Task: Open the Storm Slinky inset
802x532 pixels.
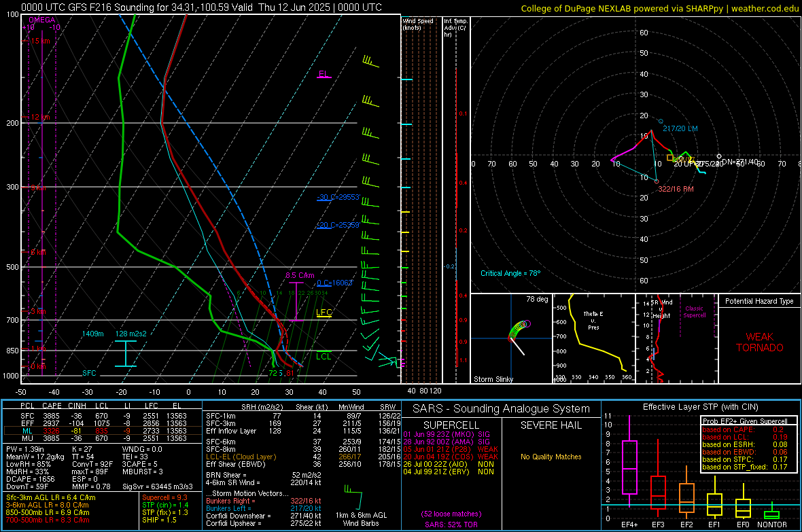Action: [x=511, y=338]
